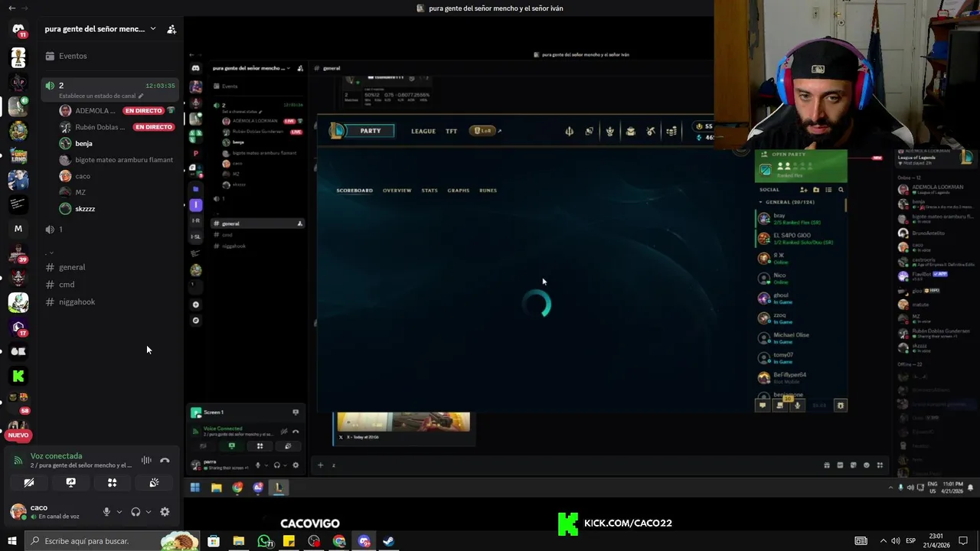Disconnect from voice with hang-up icon
This screenshot has width=980, height=551.
coord(165,460)
